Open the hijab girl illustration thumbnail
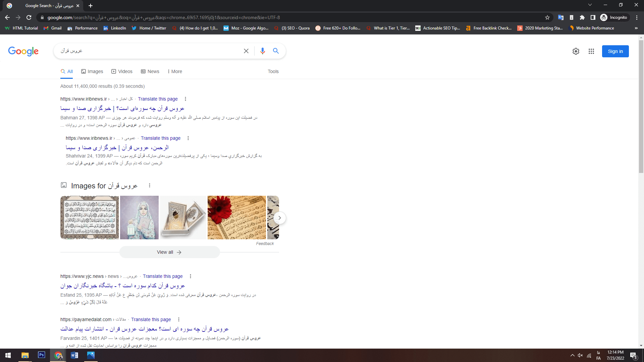 point(139,218)
